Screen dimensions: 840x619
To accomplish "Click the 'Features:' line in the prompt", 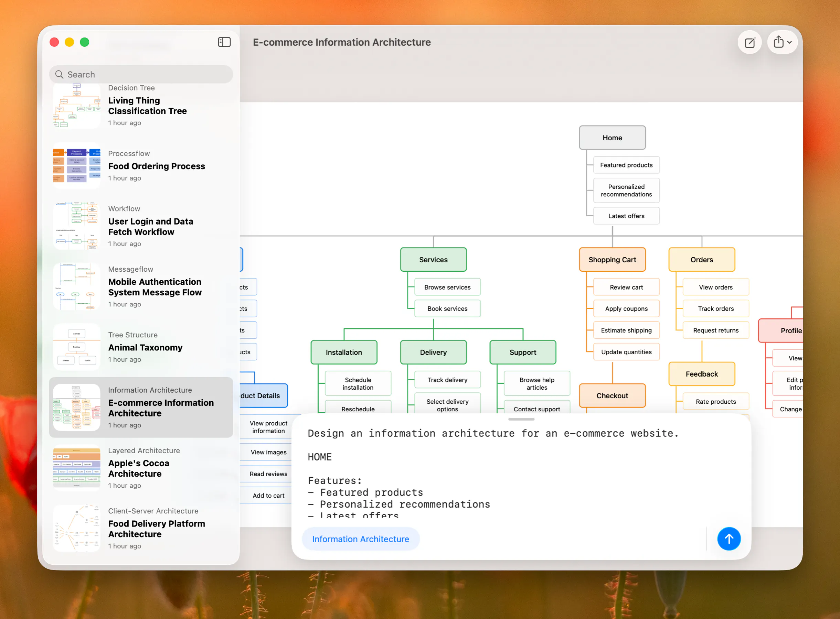I will [335, 480].
